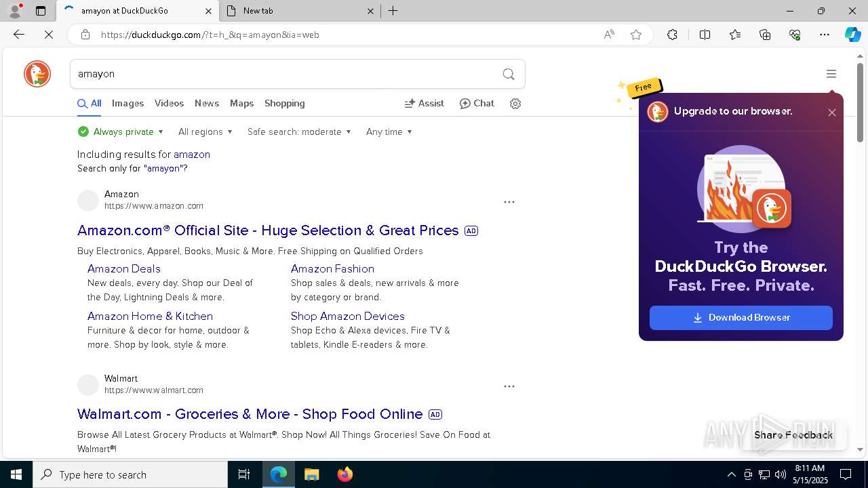Add this page to favorites star
The width and height of the screenshot is (868, 488).
pos(636,35)
